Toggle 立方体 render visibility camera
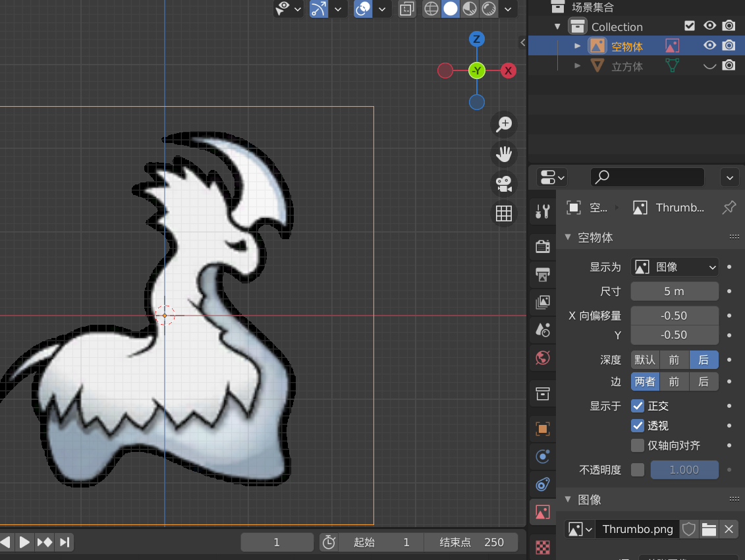745x560 pixels. (729, 65)
